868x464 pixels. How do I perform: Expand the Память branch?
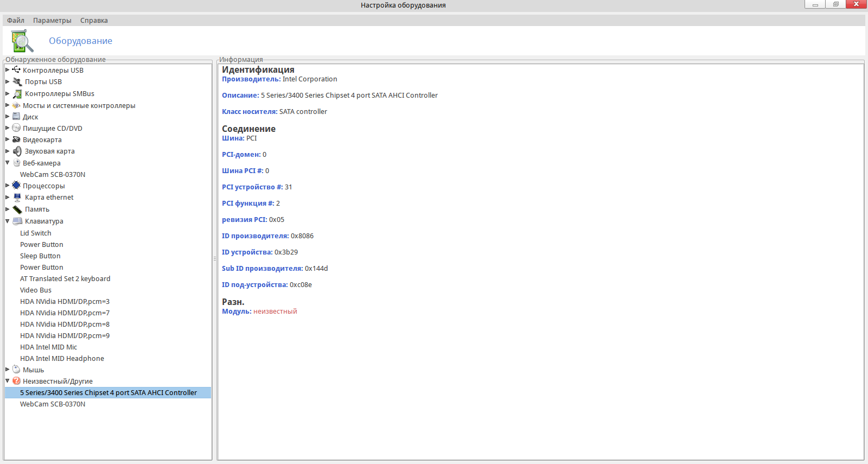[8, 209]
